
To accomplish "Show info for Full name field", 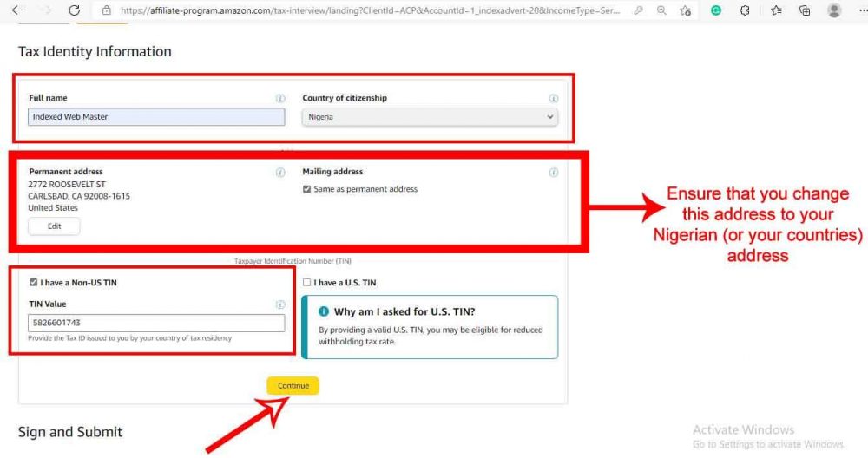I will pos(280,98).
